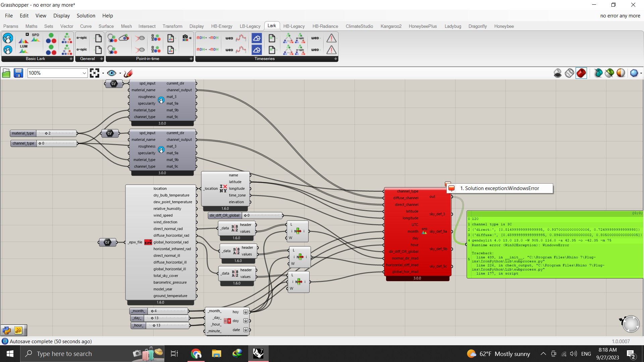644x362 pixels.
Task: Click the canvas save file button
Action: (x=18, y=73)
